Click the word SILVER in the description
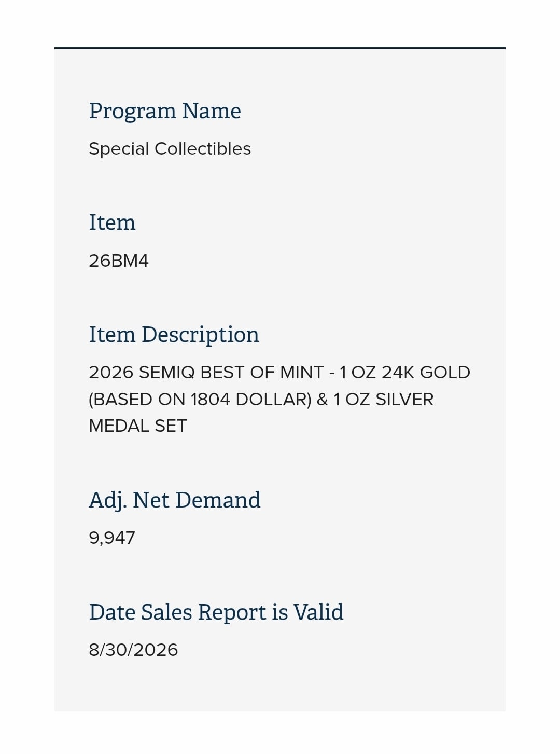Viewport: 560px width, 754px height. click(404, 400)
